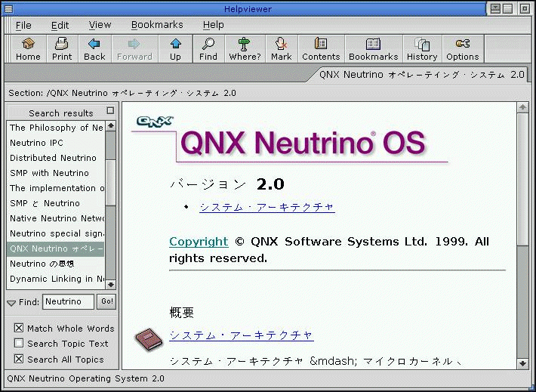Click the Forward arrow toolbar icon
Screen dimensions: 536x392
134,49
